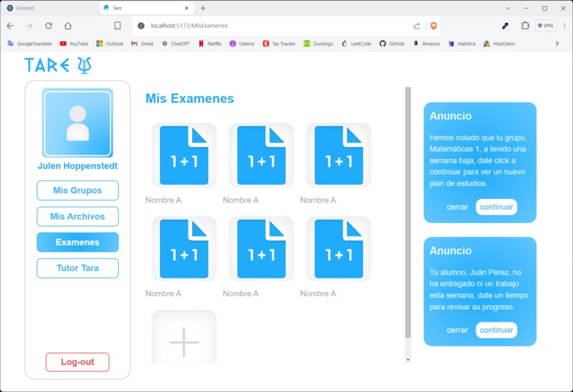Open the Duolingo bookmark

click(x=318, y=44)
